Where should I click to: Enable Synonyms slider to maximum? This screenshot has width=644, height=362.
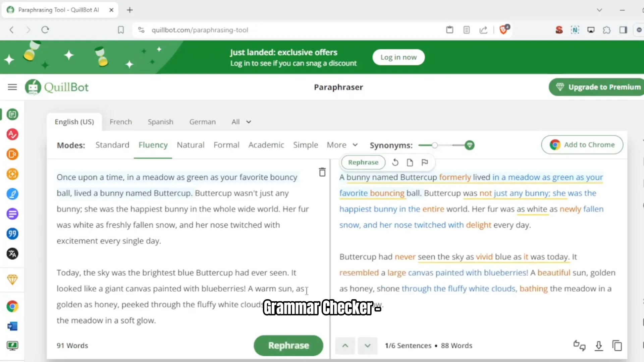coord(470,145)
